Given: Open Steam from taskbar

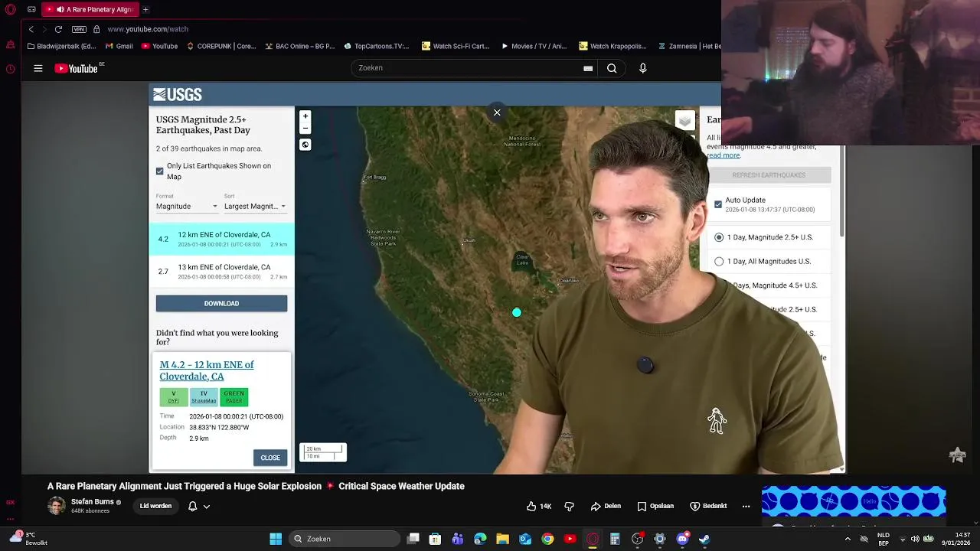Looking at the screenshot, I should (704, 539).
